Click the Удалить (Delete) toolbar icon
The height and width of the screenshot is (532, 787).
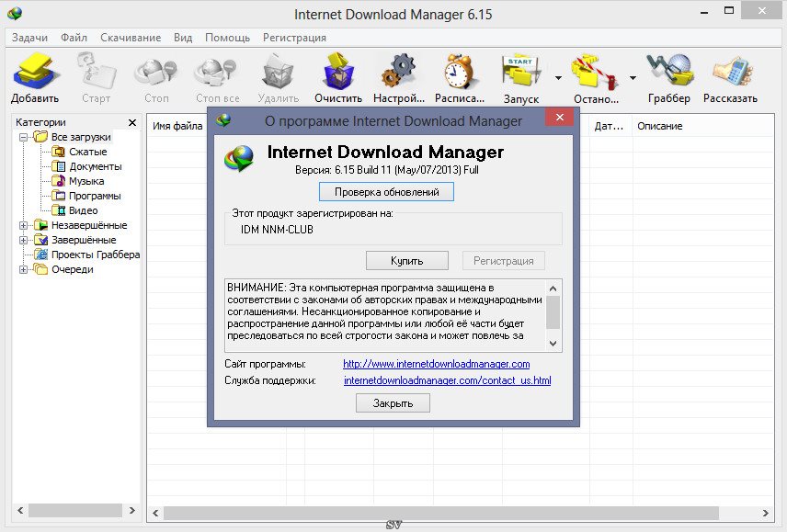click(x=278, y=74)
